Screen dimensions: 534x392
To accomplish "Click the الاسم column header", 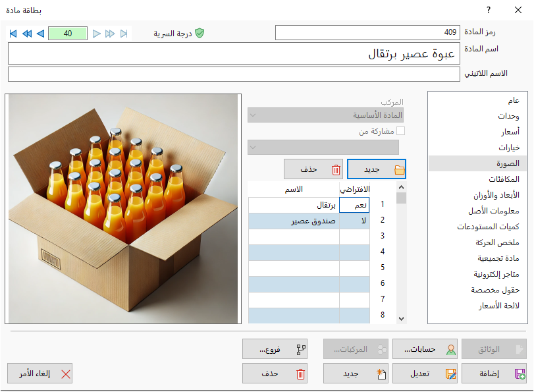I will click(x=294, y=189).
